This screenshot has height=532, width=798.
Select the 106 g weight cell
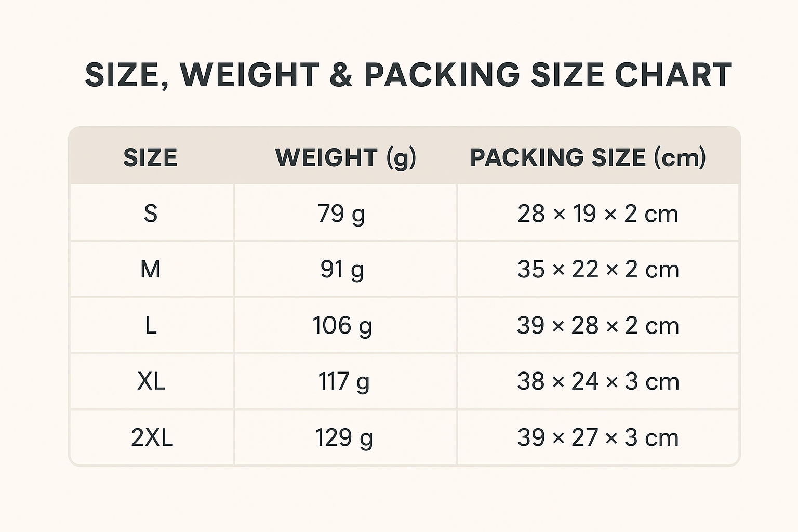342,326
